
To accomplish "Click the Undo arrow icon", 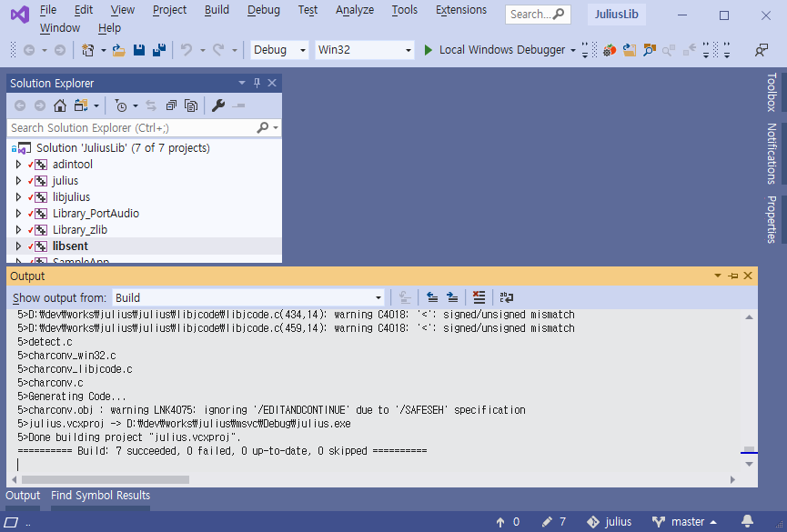I will tap(187, 50).
